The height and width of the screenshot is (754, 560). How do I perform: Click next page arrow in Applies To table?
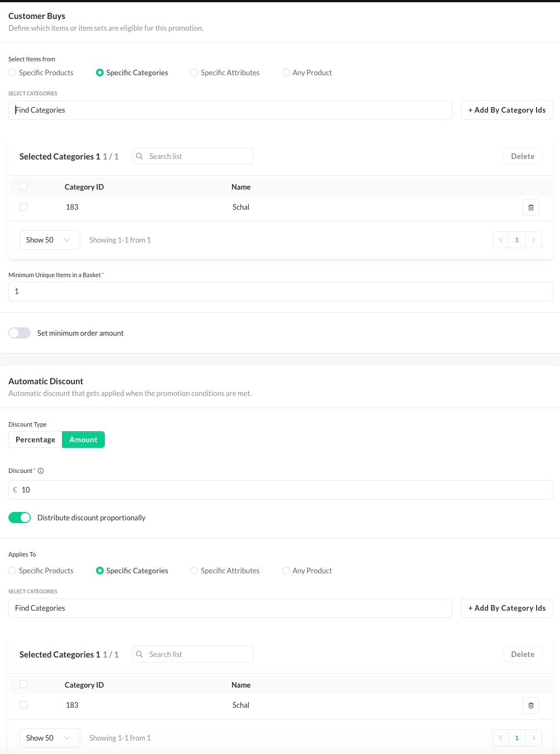pos(534,738)
